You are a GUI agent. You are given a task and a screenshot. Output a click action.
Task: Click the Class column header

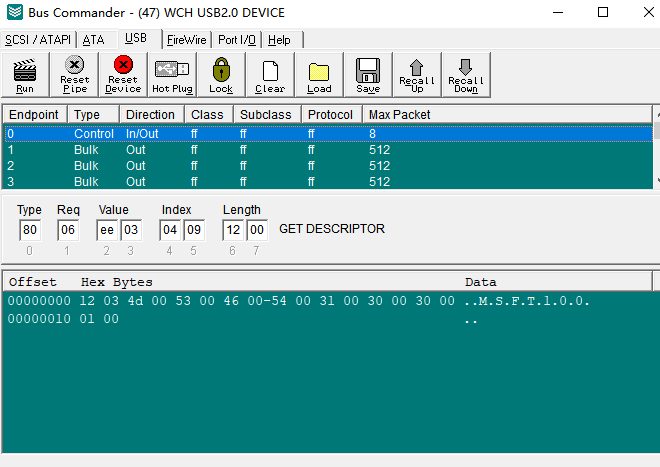[209, 115]
